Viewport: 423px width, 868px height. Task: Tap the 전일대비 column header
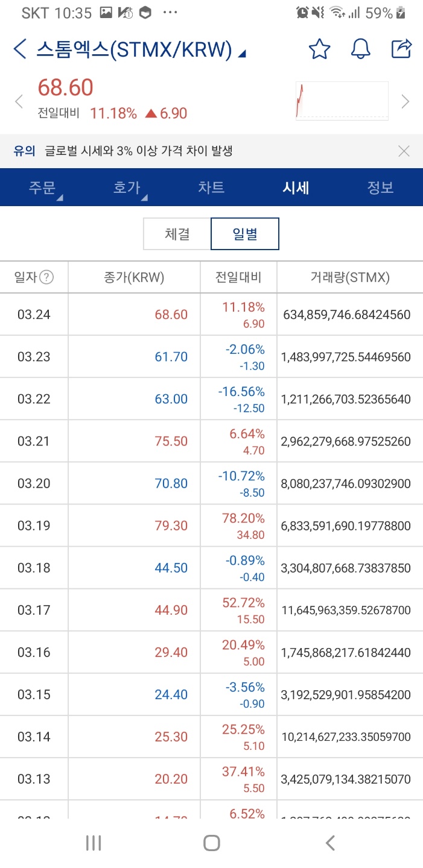(238, 277)
